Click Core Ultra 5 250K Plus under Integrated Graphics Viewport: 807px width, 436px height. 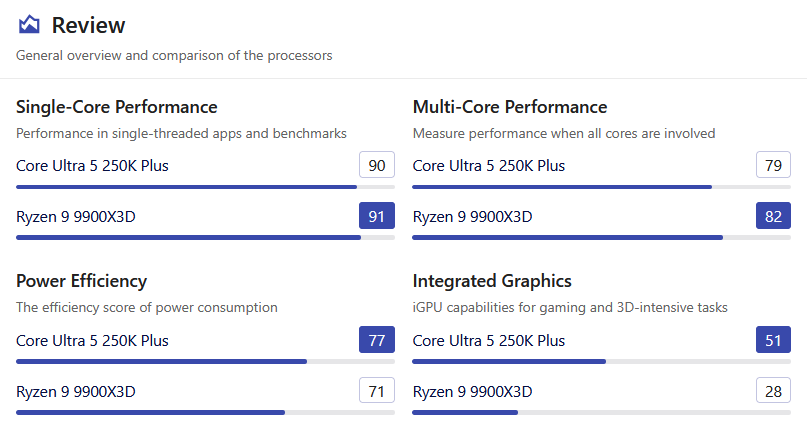tap(489, 341)
